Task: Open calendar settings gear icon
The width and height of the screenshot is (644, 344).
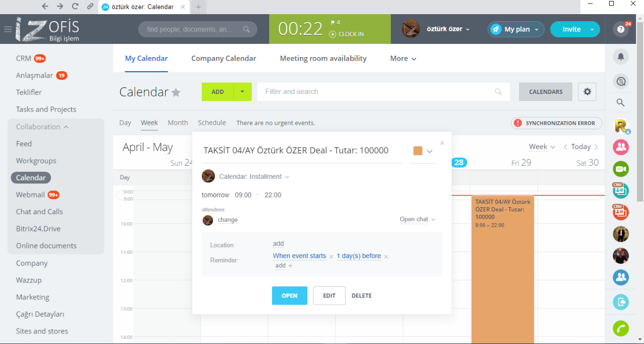Action: (587, 92)
